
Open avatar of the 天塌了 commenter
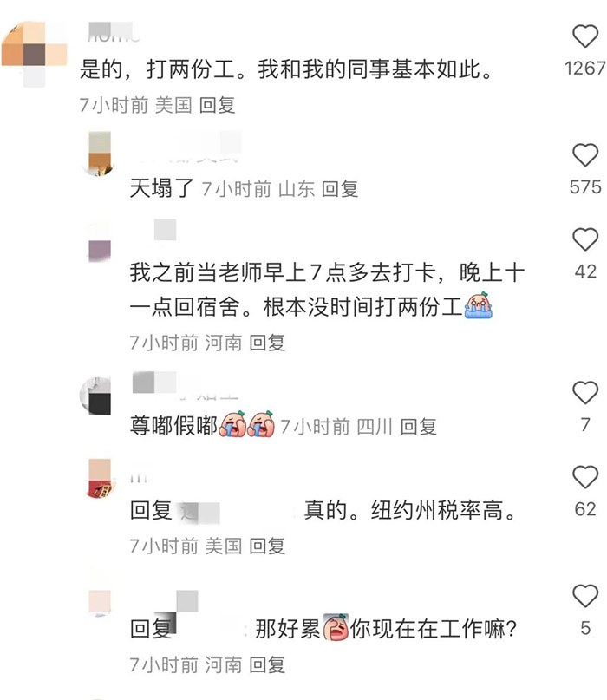100,154
